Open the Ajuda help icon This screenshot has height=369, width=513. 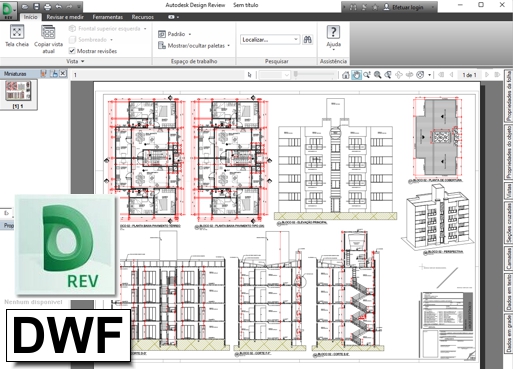pos(333,32)
